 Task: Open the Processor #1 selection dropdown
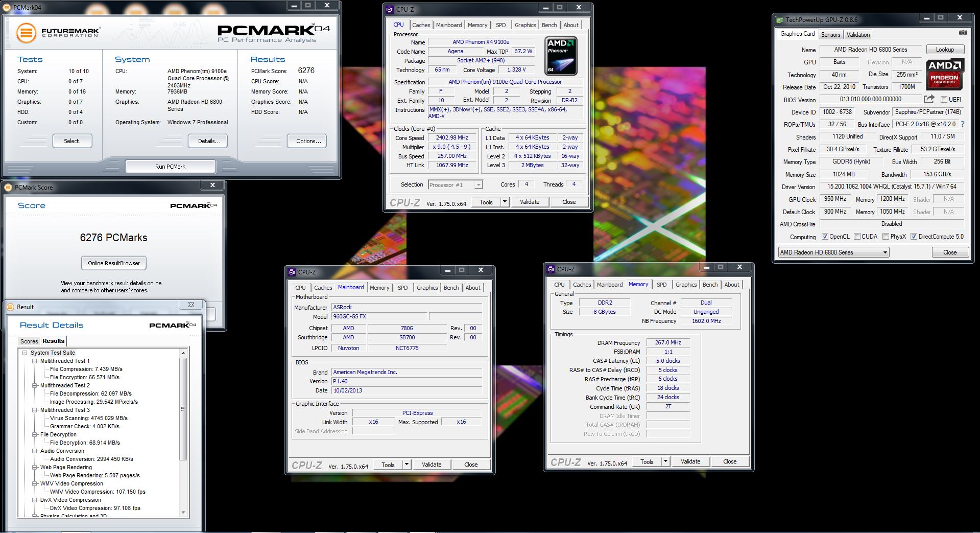pos(455,185)
